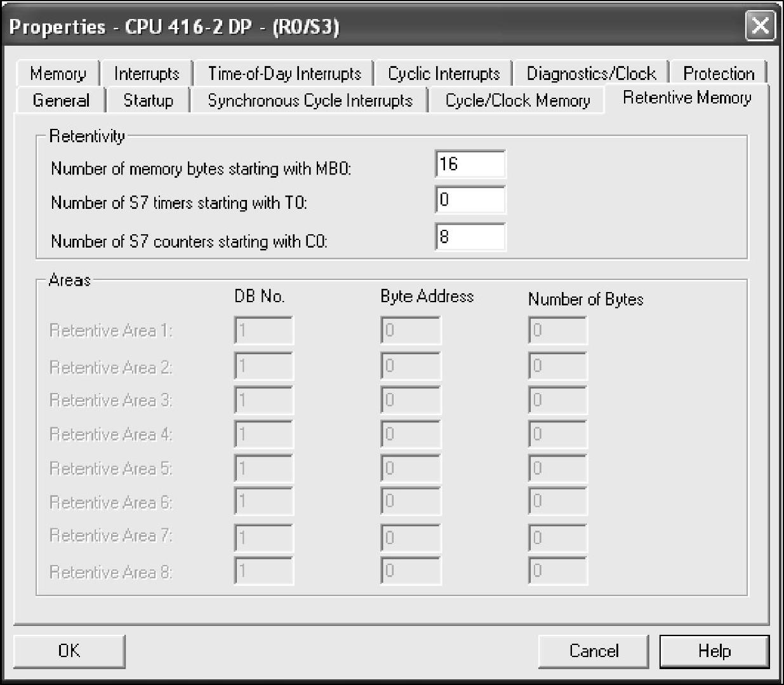The height and width of the screenshot is (685, 784).
Task: Click the 'Retentive Area 7:' label
Action: [x=111, y=536]
